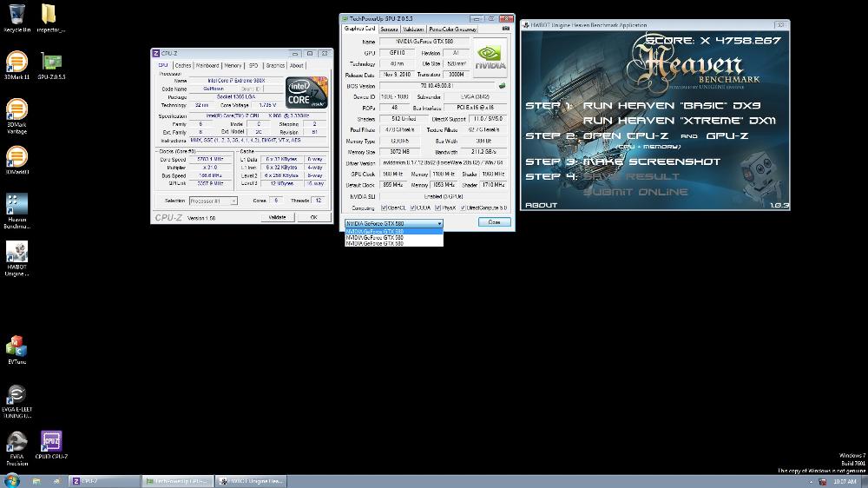Click the Core Speed value in CPU-Z

(x=210, y=159)
